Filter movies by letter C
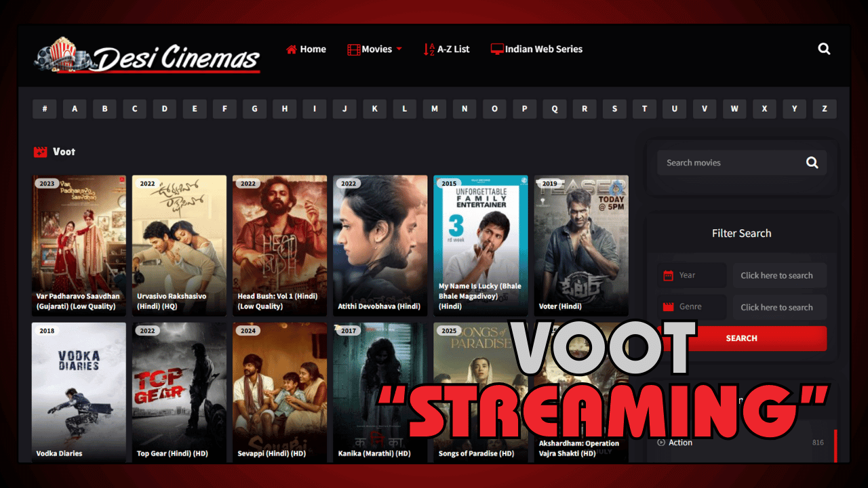The image size is (868, 488). tap(135, 109)
